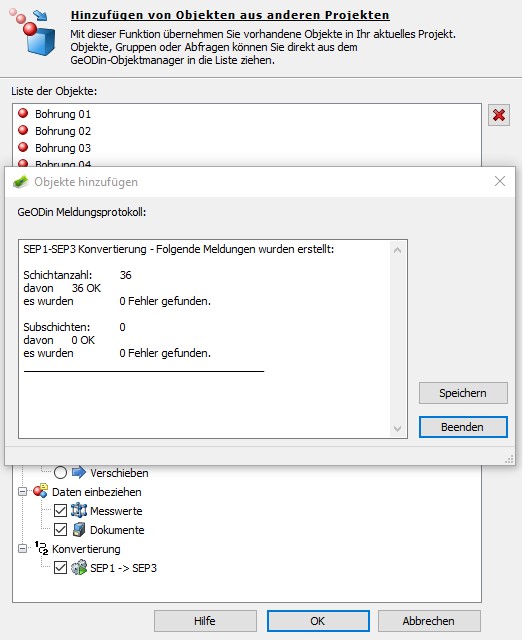Uncheck the Messwerte checkbox
The height and width of the screenshot is (640, 523).
(x=60, y=511)
